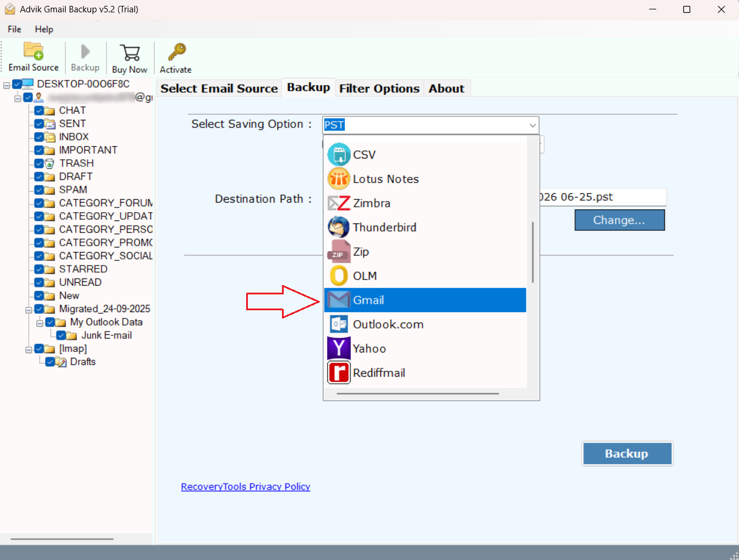The height and width of the screenshot is (560, 739).
Task: Click the CATEGORY_FORUM folder row
Action: (x=106, y=203)
